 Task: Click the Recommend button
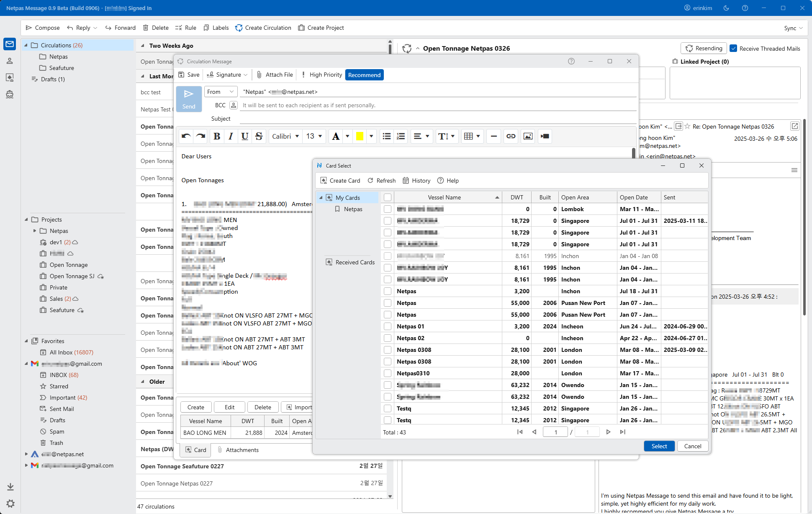point(365,75)
